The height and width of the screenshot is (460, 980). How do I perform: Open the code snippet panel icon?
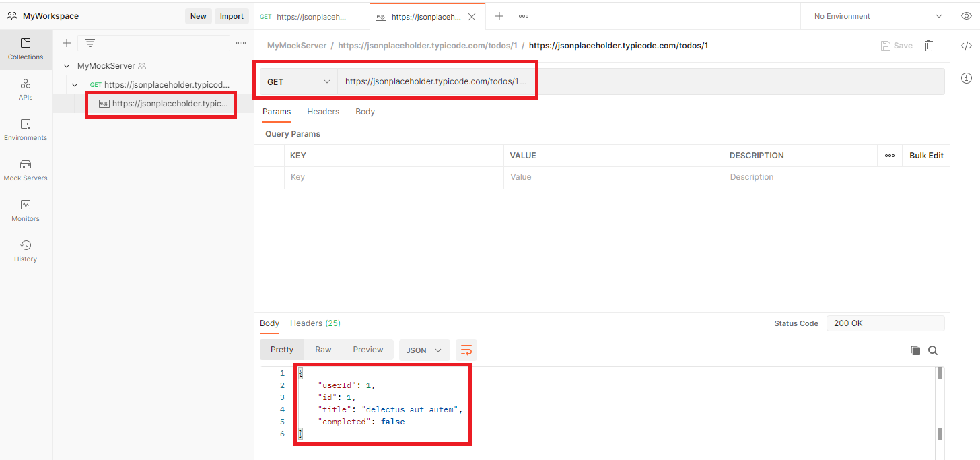[x=966, y=46]
